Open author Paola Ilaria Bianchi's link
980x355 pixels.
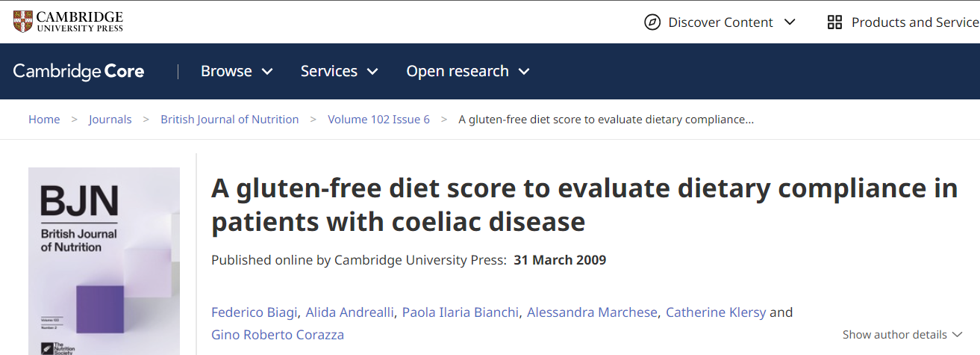pos(460,312)
